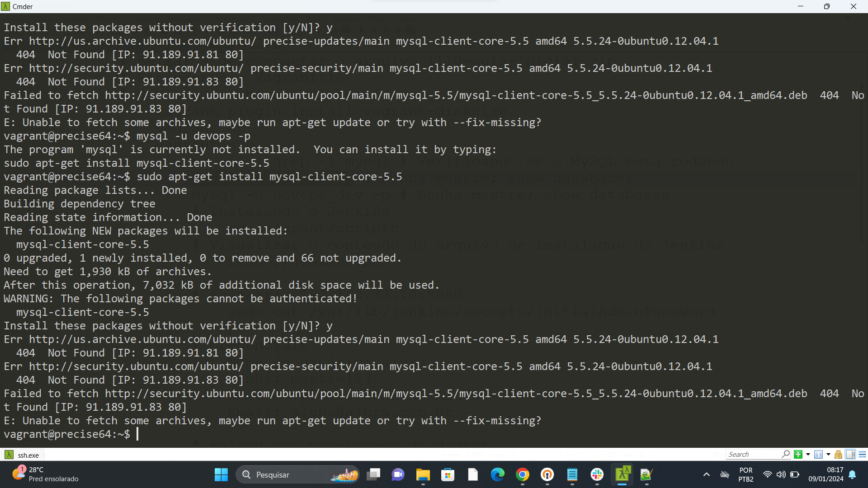Open the blank document taskbar app
The image size is (868, 488).
coord(473,475)
